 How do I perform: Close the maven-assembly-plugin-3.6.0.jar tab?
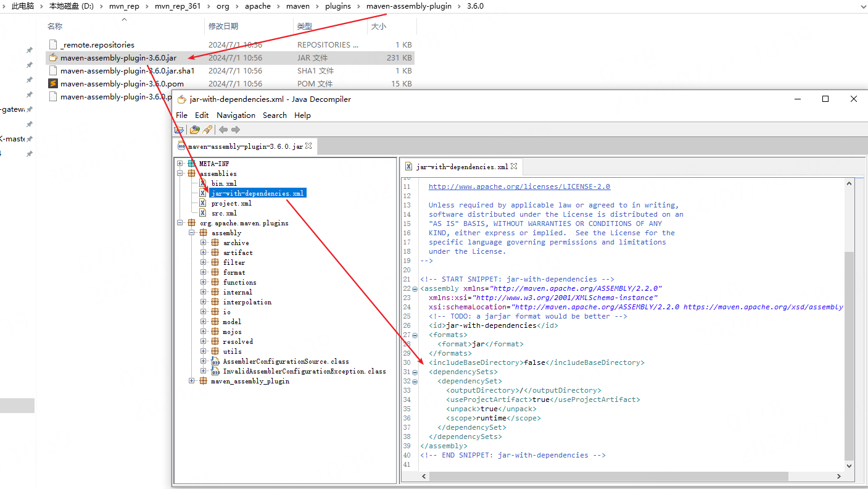tap(309, 146)
